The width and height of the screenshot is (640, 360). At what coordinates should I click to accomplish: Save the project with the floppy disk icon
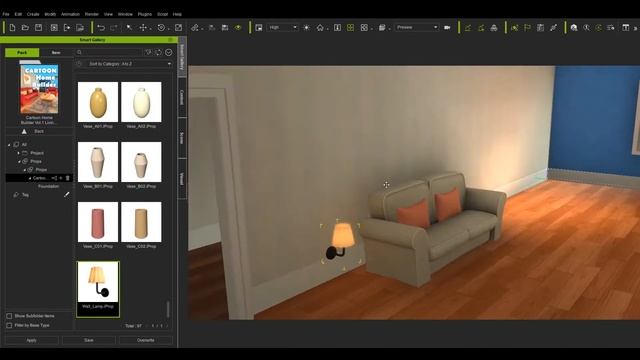[x=38, y=27]
